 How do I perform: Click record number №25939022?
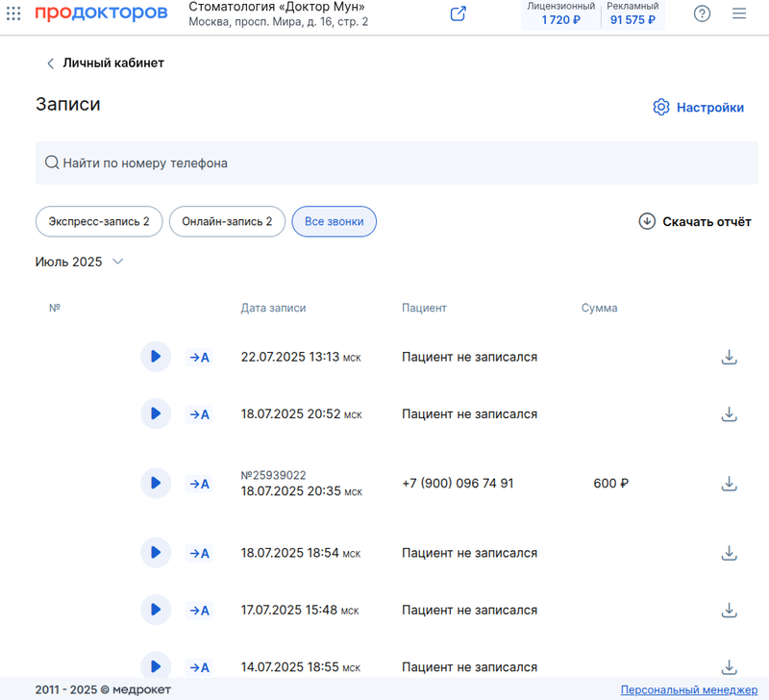click(x=273, y=475)
